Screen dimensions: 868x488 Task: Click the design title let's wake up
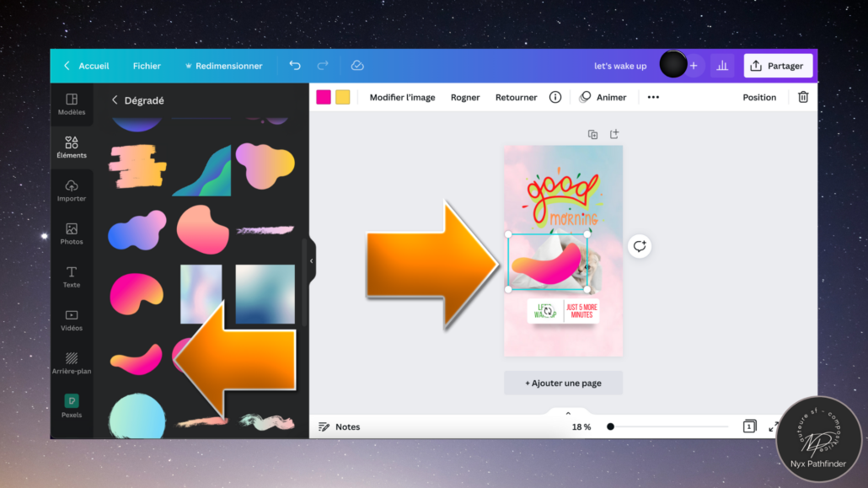point(620,66)
